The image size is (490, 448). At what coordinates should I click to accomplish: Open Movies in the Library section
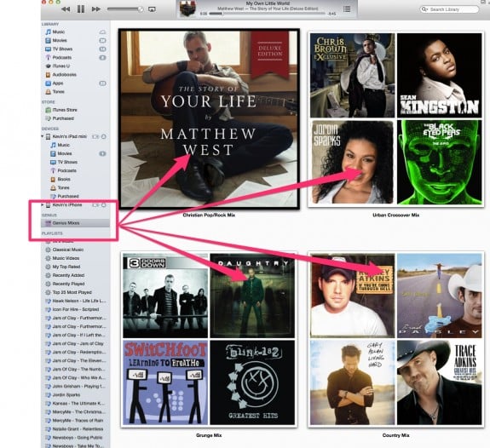tap(60, 40)
